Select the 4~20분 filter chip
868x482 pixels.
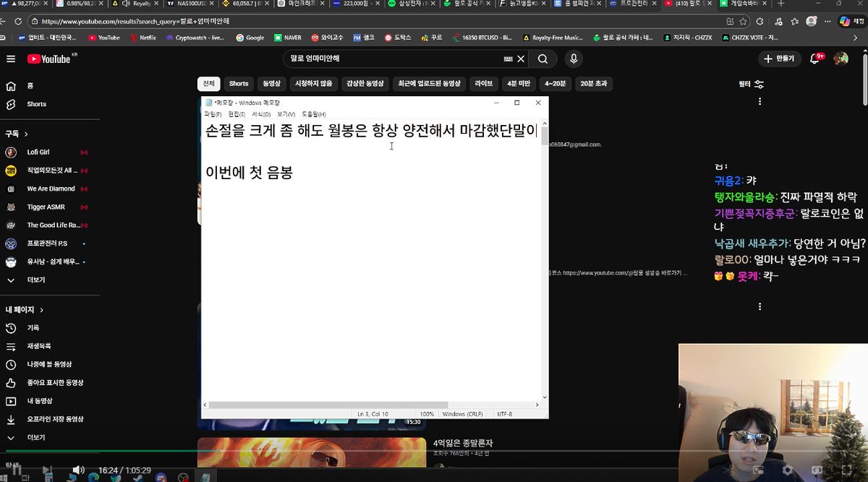[556, 84]
